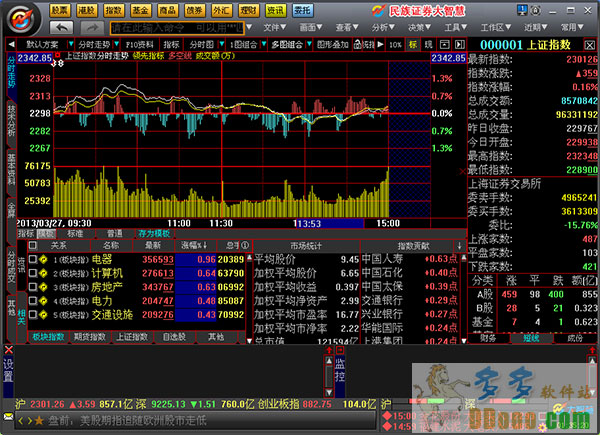
Task: Click the command input field
Action: tap(177, 28)
